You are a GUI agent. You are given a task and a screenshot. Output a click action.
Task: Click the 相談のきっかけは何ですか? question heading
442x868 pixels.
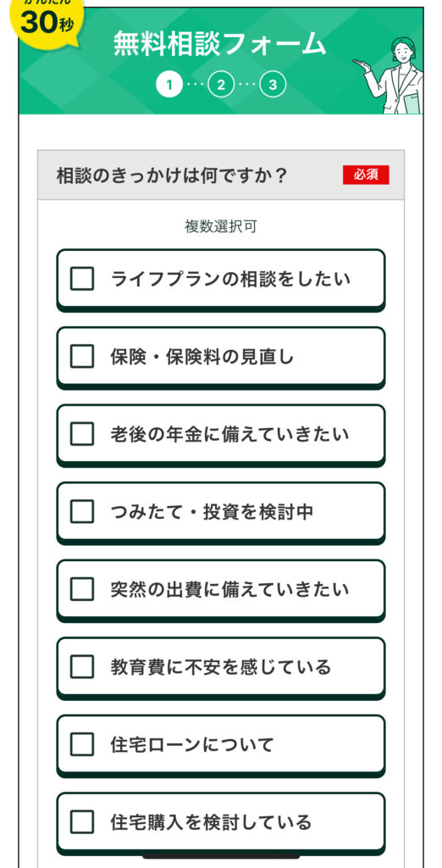tap(172, 175)
